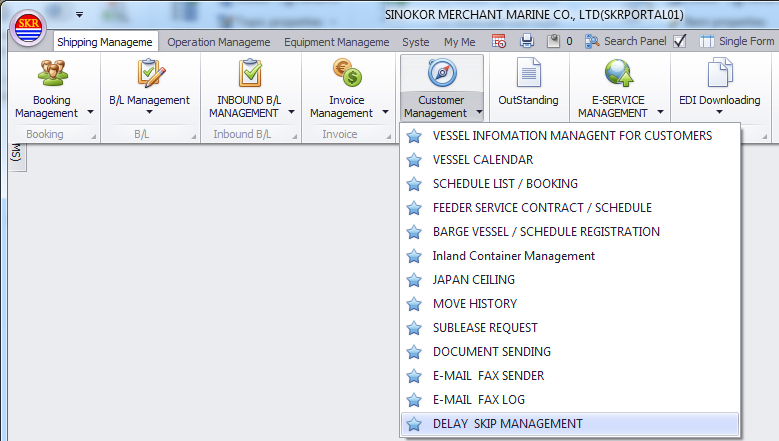Image resolution: width=779 pixels, height=441 pixels.
Task: Click the EDI Downloading files icon
Action: pos(719,74)
